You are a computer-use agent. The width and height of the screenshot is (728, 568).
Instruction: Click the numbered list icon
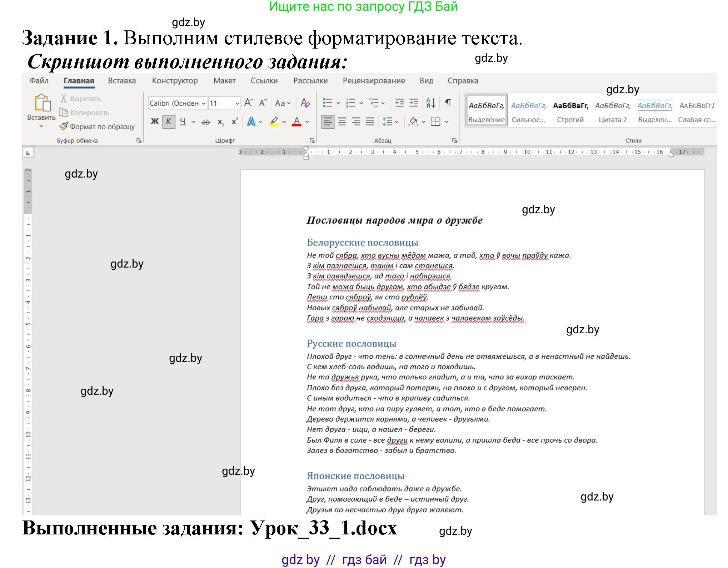(x=350, y=103)
